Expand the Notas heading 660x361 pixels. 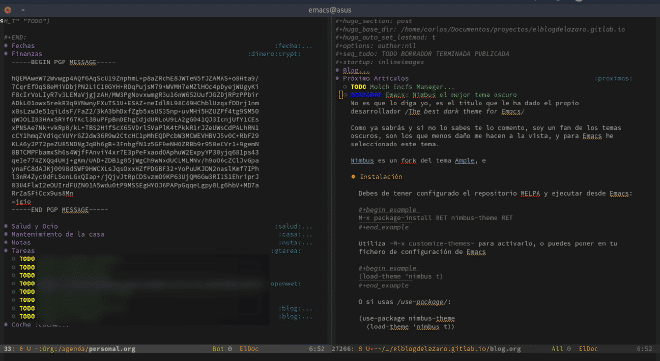coord(21,243)
